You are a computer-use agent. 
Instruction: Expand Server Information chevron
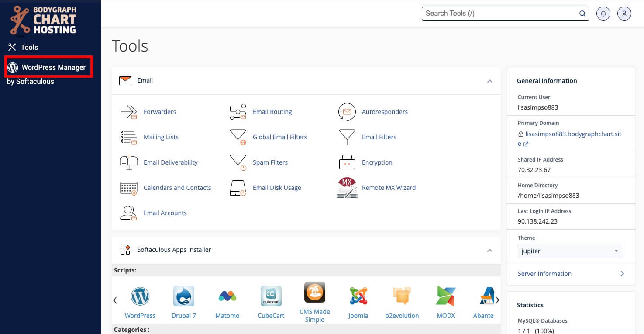point(622,274)
